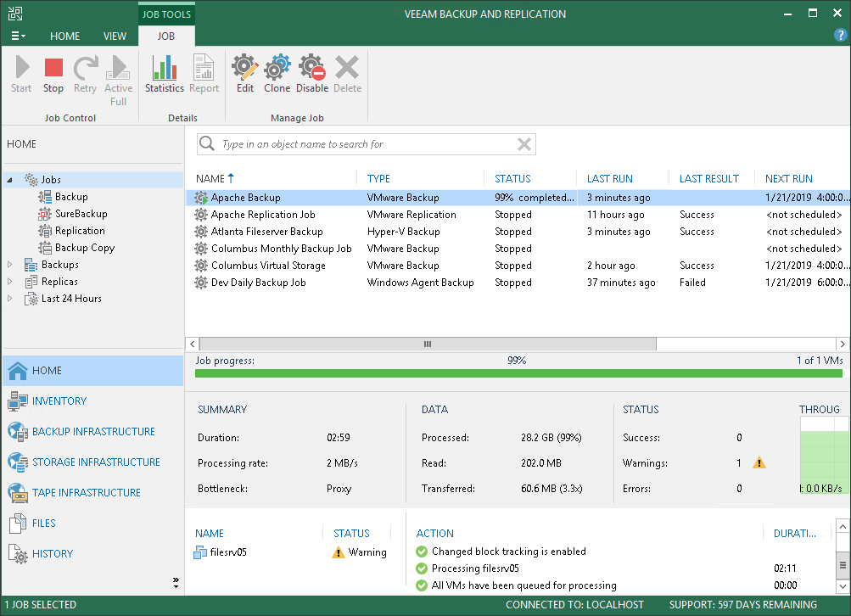Sort job list by NAME column header
The width and height of the screenshot is (851, 616).
click(x=210, y=179)
